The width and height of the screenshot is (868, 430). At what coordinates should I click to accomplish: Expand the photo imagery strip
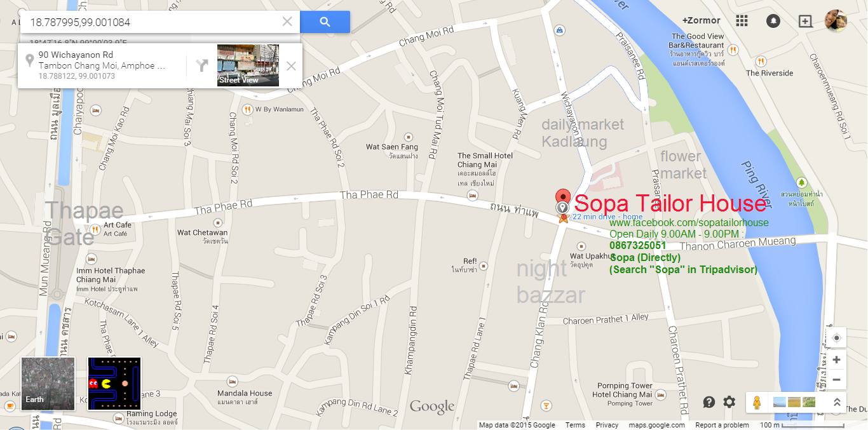837,402
